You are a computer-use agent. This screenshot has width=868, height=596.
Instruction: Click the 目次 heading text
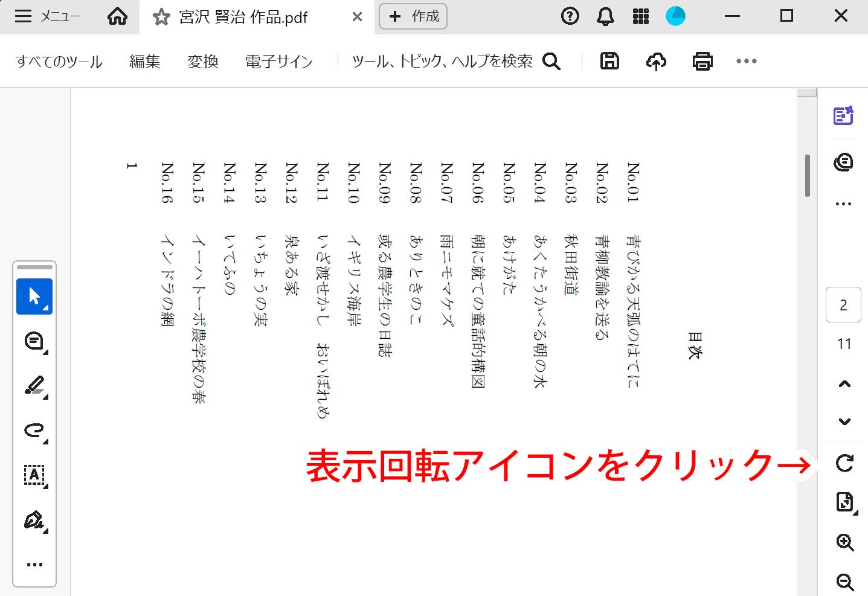695,345
